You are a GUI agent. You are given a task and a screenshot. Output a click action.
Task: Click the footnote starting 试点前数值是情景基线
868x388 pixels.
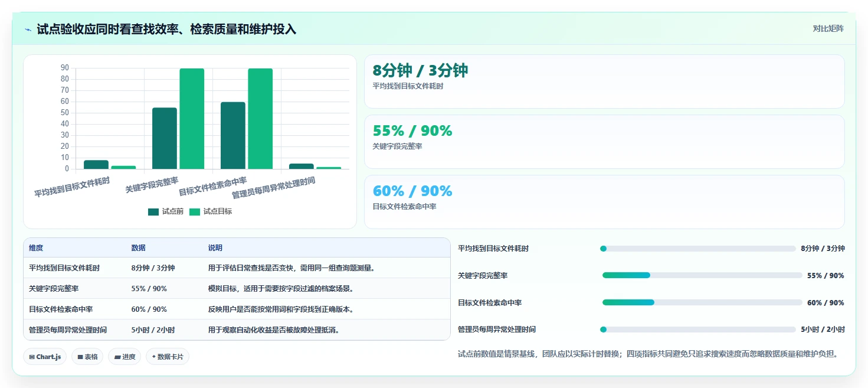(x=648, y=354)
